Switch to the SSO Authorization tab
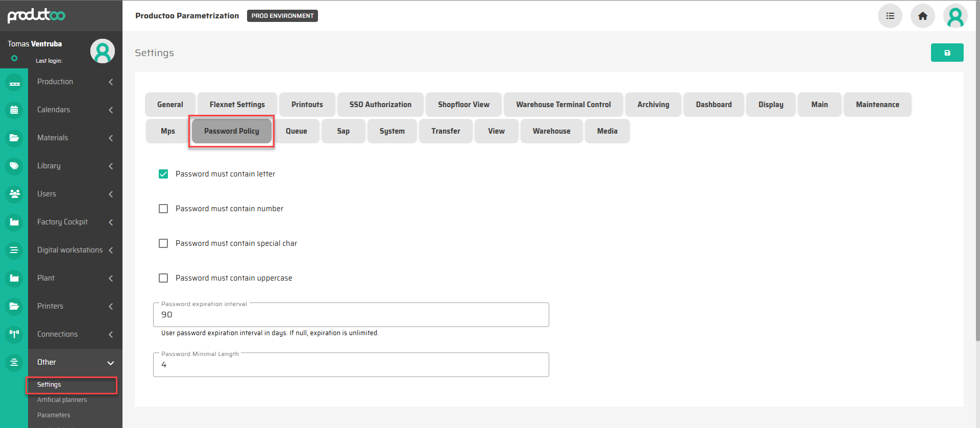The image size is (980, 428). coord(380,105)
